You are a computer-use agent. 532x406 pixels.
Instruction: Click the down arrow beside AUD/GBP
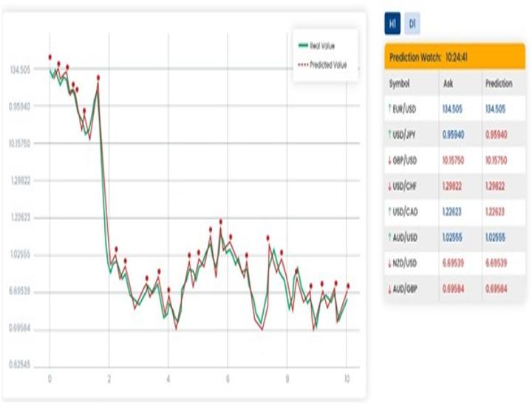pyautogui.click(x=389, y=288)
